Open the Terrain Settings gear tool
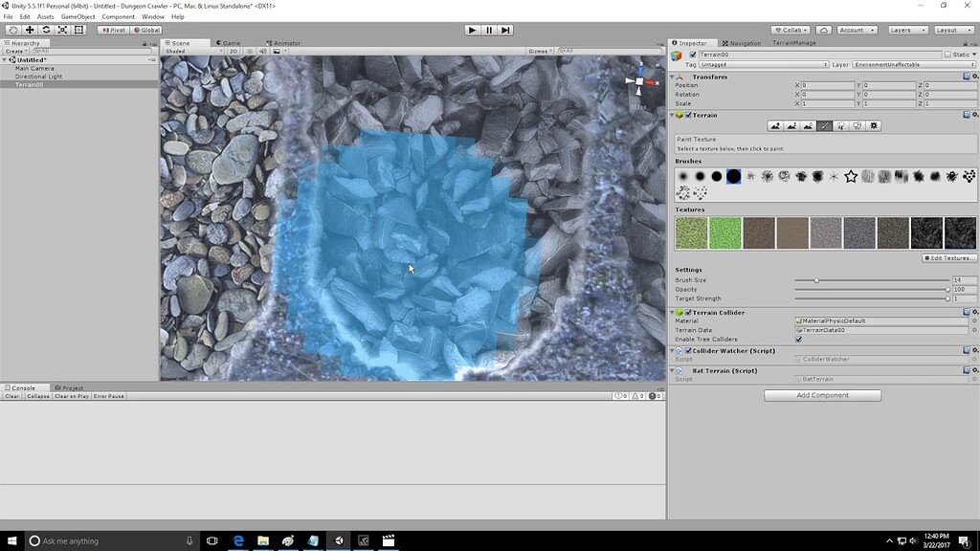 [x=874, y=125]
